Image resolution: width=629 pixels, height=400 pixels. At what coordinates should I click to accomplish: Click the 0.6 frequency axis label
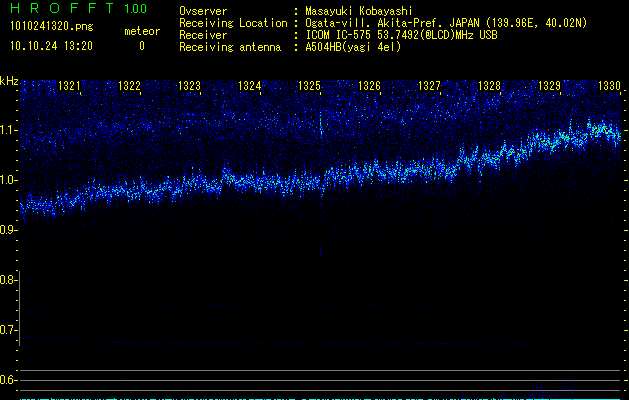click(9, 380)
